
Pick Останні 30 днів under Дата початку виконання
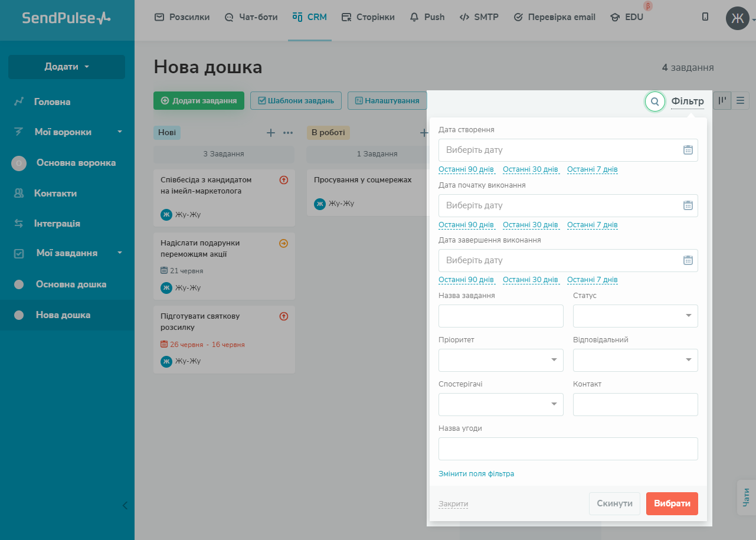[x=531, y=225]
